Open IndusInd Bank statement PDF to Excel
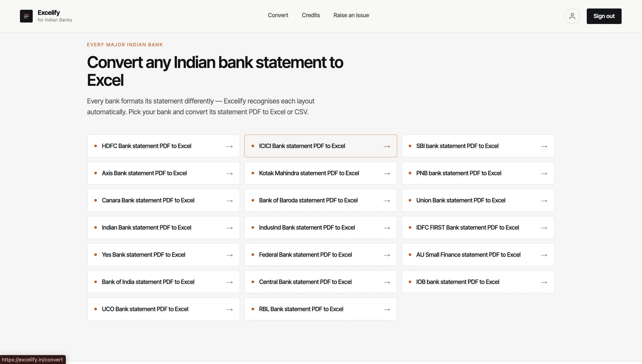Screen dimensions: 642x364 (x=321, y=227)
